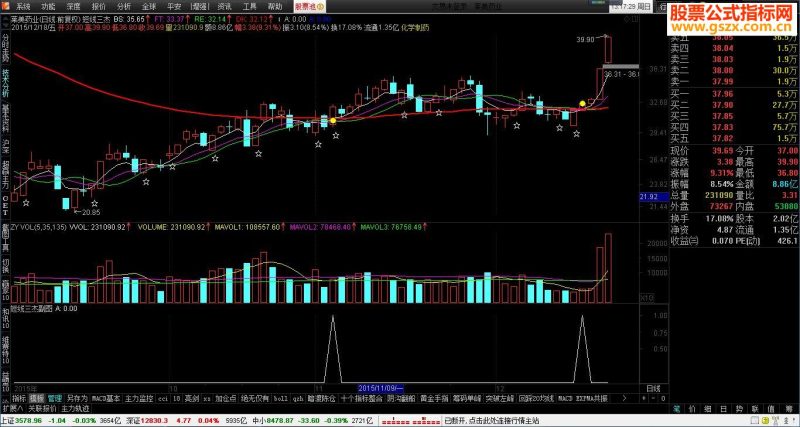
Task: Open the 报价 menu
Action: pos(98,7)
